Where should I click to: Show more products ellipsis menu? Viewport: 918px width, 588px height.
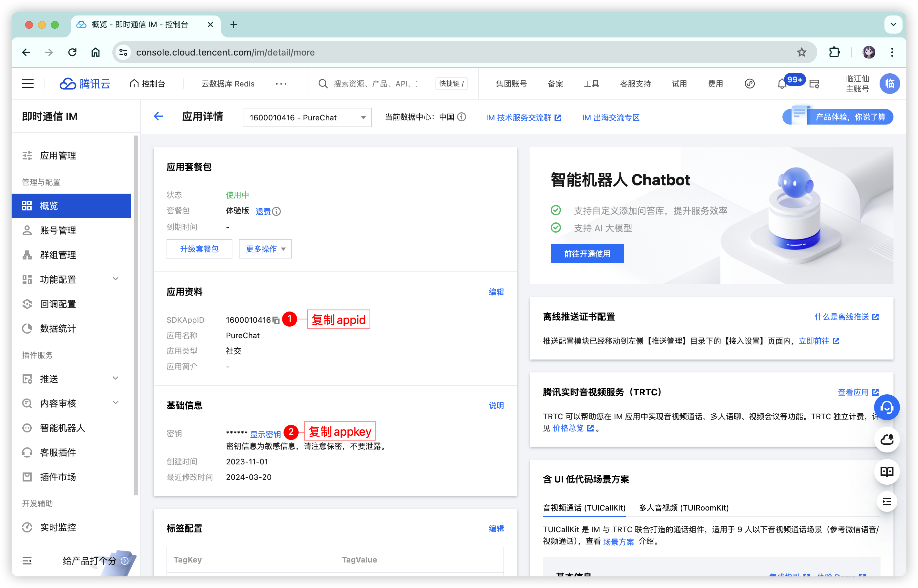pyautogui.click(x=281, y=84)
